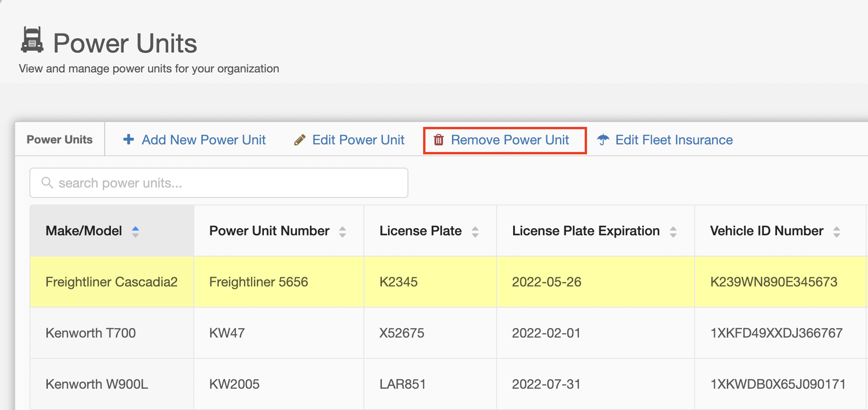Select the Power Units tab

point(60,139)
